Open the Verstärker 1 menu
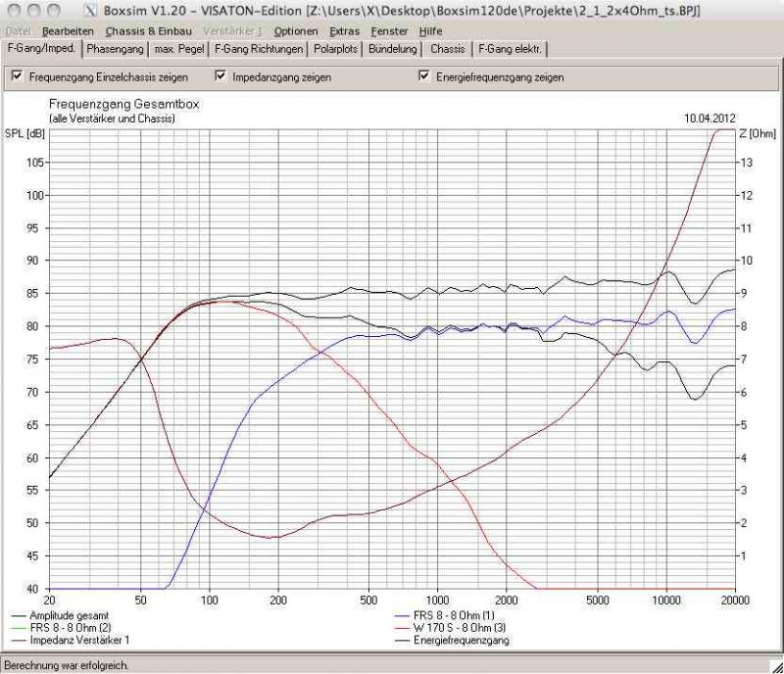This screenshot has width=784, height=674. coord(232,31)
